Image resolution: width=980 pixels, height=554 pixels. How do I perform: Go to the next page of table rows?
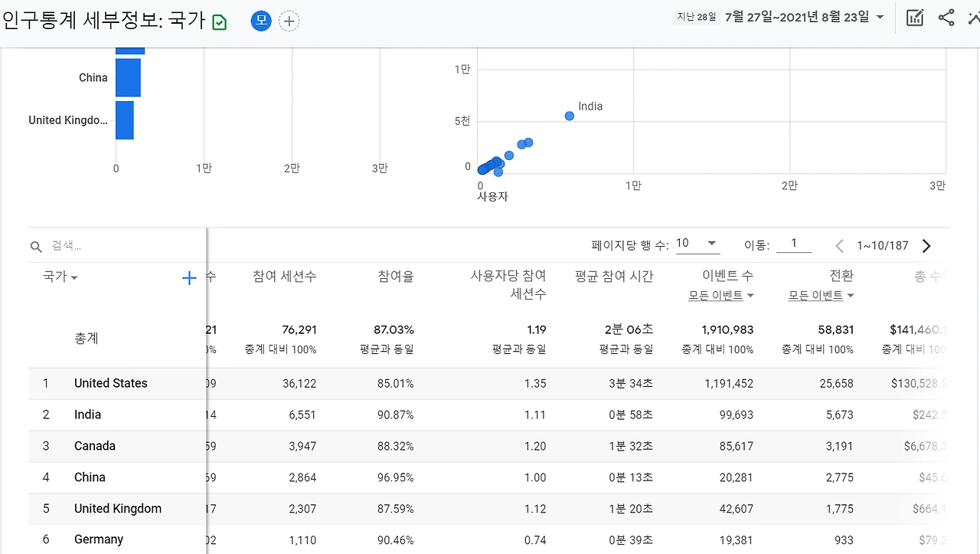pos(926,246)
